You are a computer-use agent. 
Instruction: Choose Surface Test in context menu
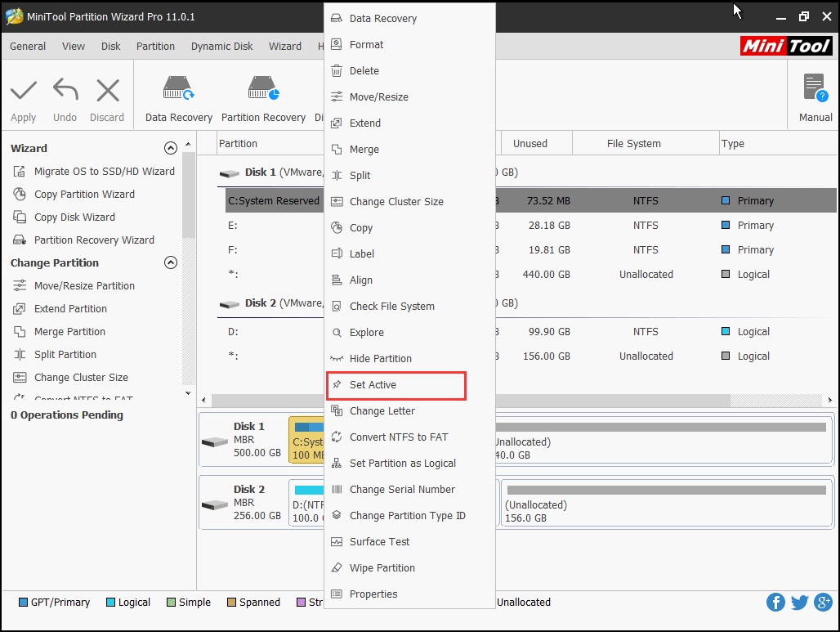pos(410,542)
